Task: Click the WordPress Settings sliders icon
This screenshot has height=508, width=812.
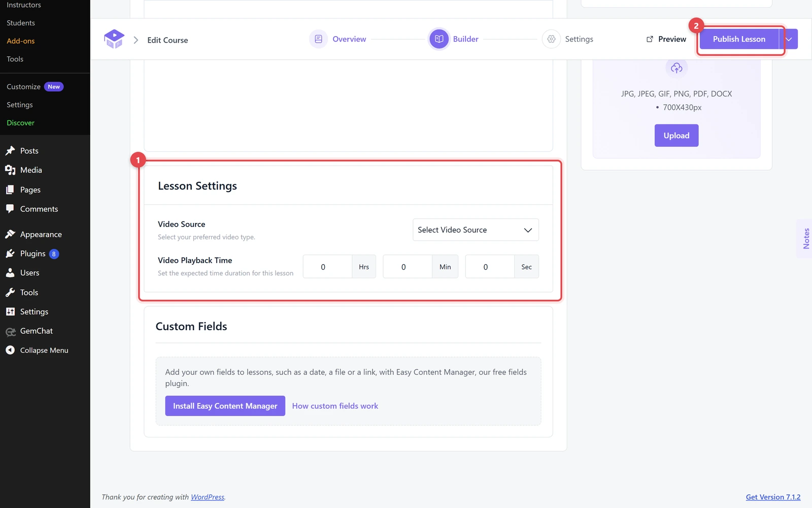Action: pos(10,312)
